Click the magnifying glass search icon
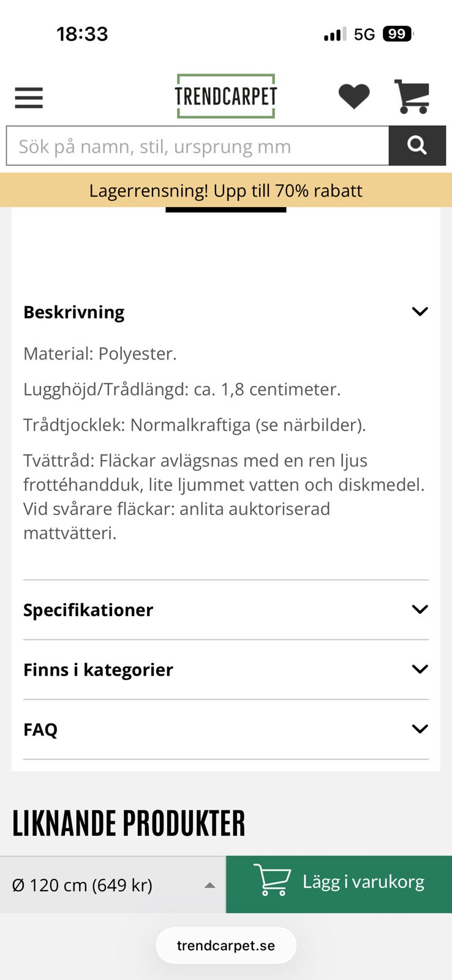The image size is (452, 980). click(x=417, y=145)
